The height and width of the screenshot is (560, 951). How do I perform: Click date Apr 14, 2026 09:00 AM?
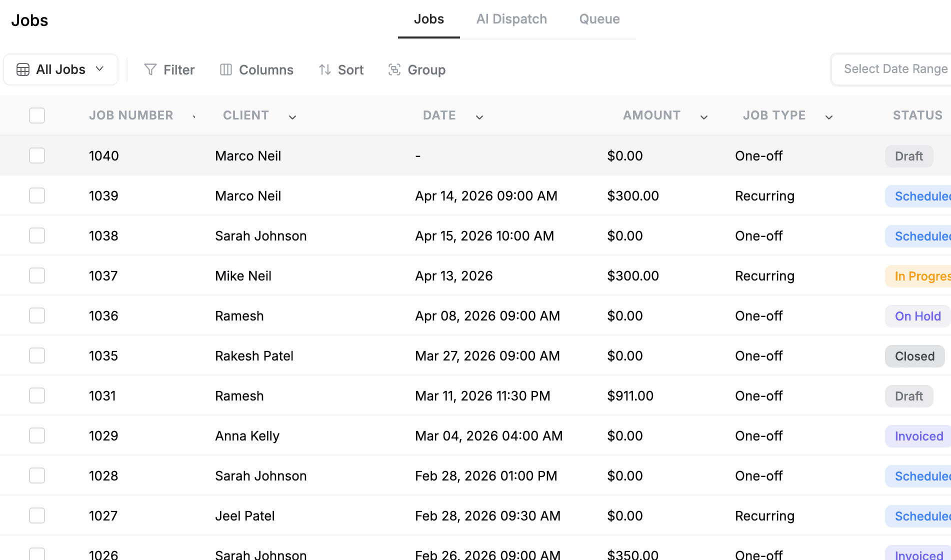click(486, 196)
